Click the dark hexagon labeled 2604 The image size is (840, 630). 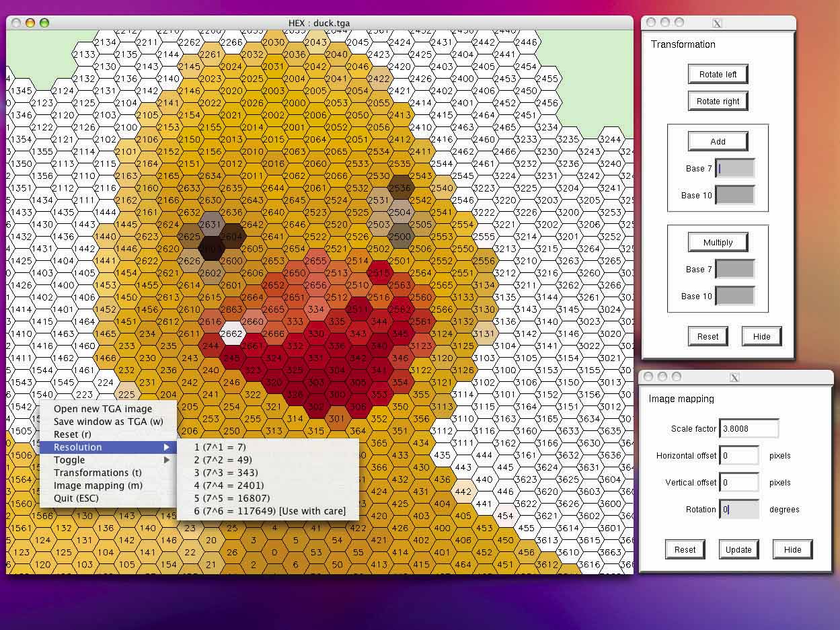231,237
